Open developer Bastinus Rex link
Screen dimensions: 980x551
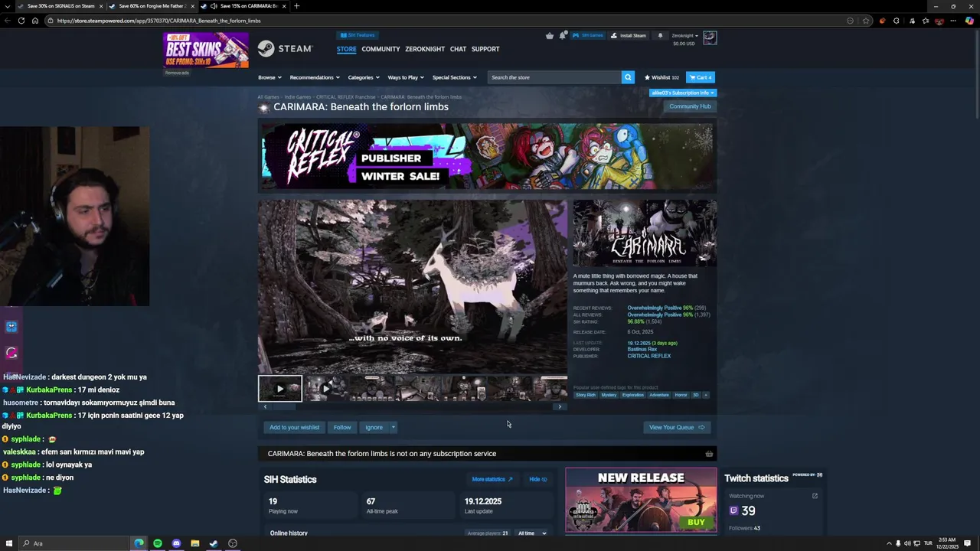coord(642,349)
